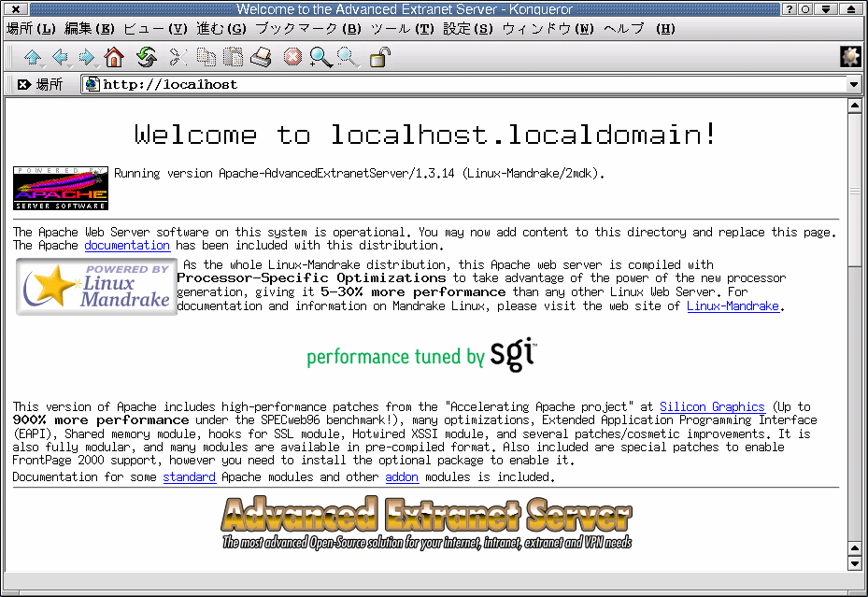The height and width of the screenshot is (597, 868).
Task: Open the addon modules link
Action: pos(402,476)
